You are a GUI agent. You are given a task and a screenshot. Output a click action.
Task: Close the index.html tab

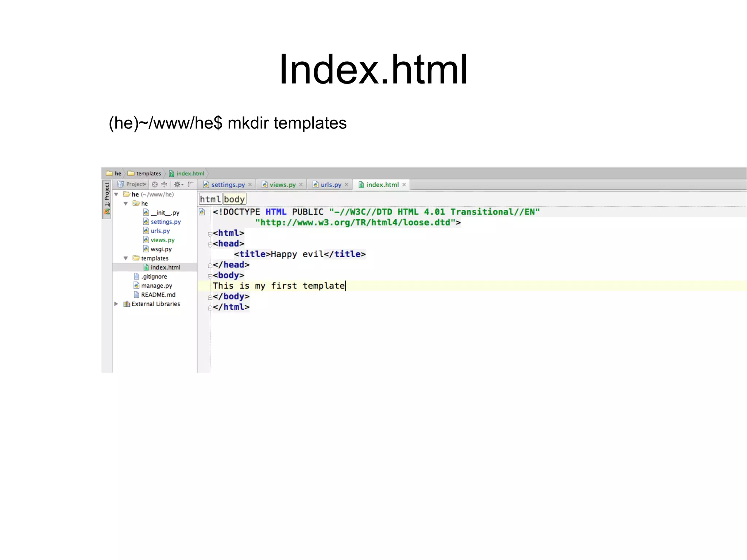coord(404,185)
